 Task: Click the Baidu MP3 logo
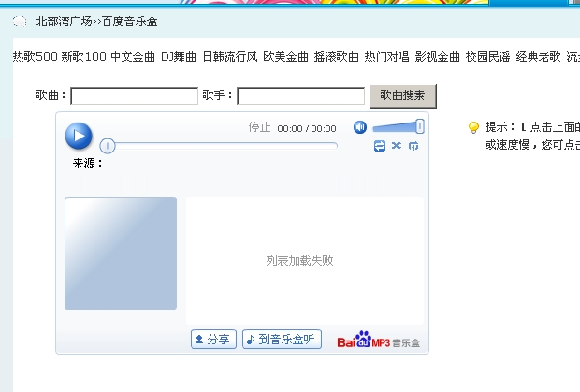[379, 340]
